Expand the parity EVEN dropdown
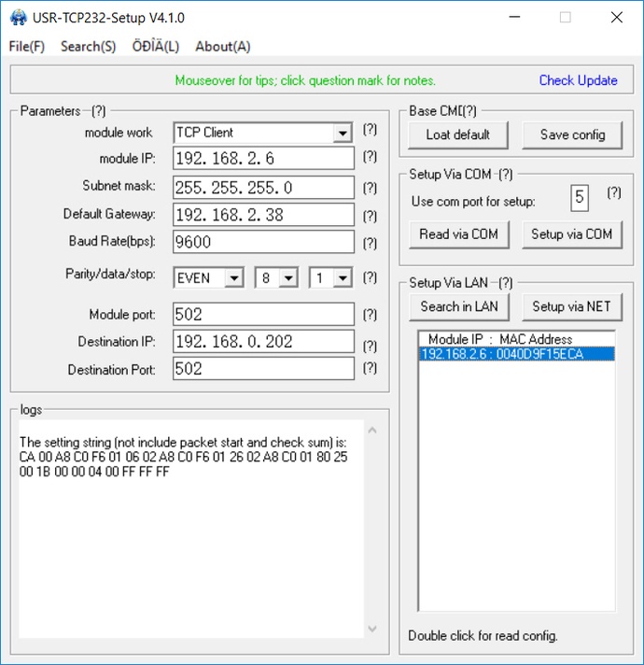The height and width of the screenshot is (665, 644). click(234, 278)
